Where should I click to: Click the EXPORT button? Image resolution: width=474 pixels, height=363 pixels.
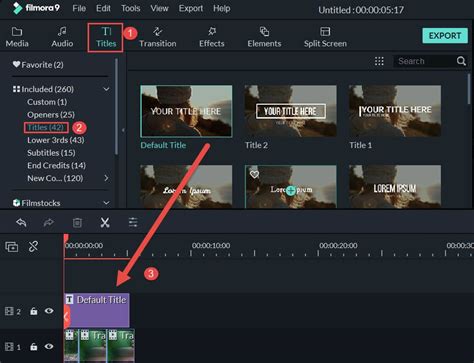click(x=445, y=36)
